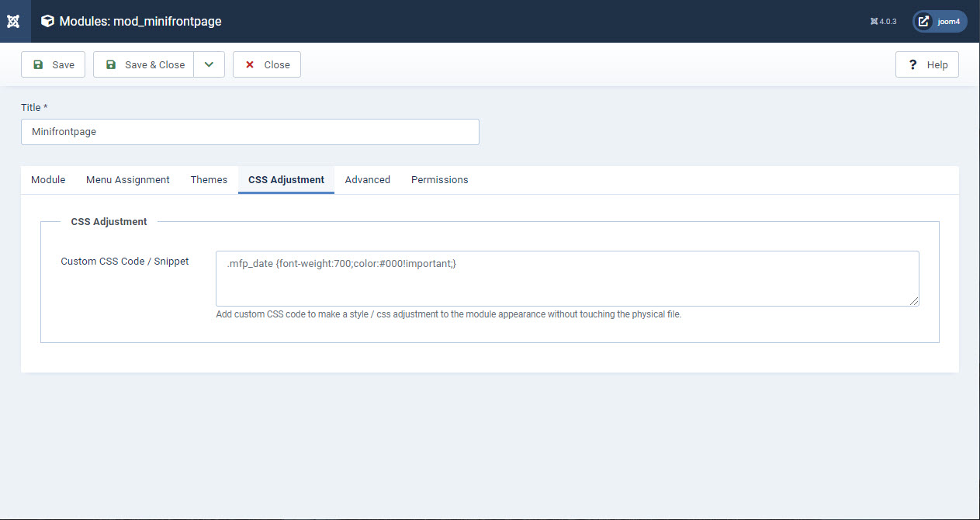
Task: Click the Custom CSS Code / Snippet label
Action: coord(125,262)
